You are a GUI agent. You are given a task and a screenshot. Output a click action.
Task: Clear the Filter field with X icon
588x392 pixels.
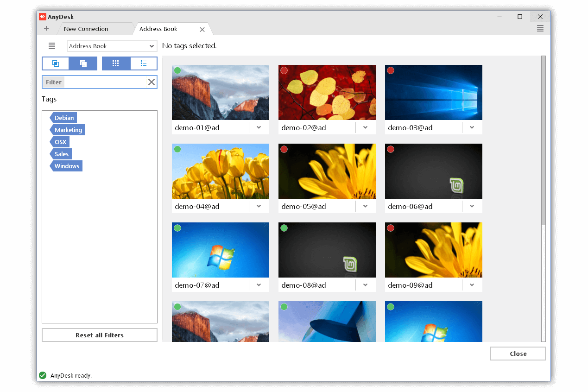[152, 82]
